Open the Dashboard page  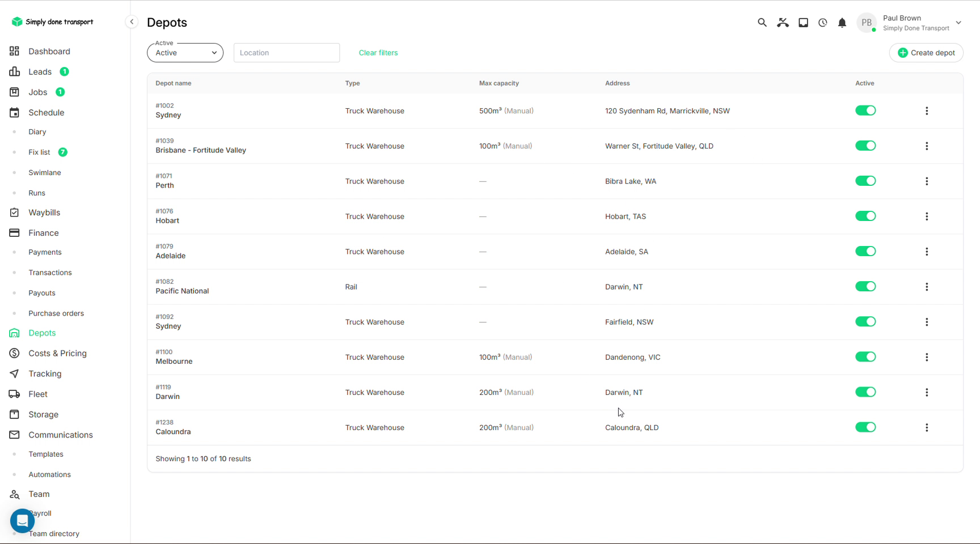click(x=49, y=51)
